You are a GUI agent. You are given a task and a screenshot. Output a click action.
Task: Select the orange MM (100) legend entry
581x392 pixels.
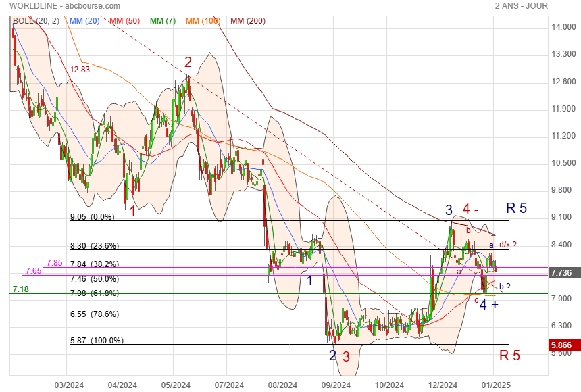click(203, 21)
